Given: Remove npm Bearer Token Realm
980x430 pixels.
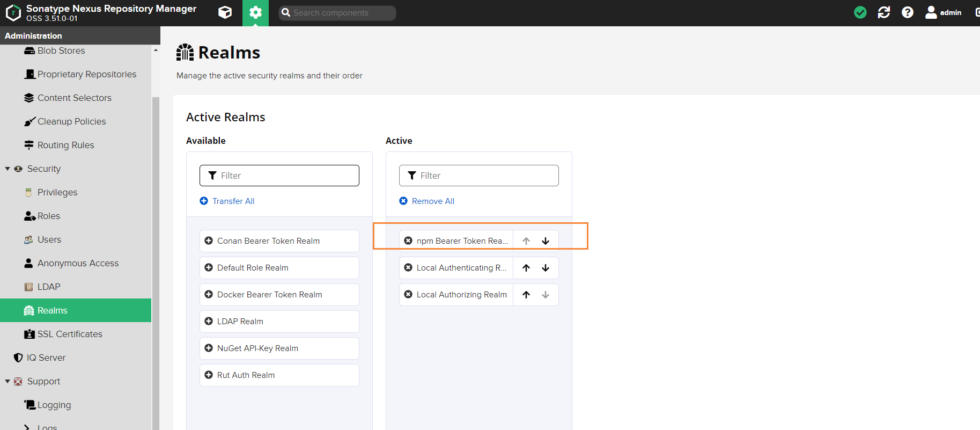Looking at the screenshot, I should 408,241.
